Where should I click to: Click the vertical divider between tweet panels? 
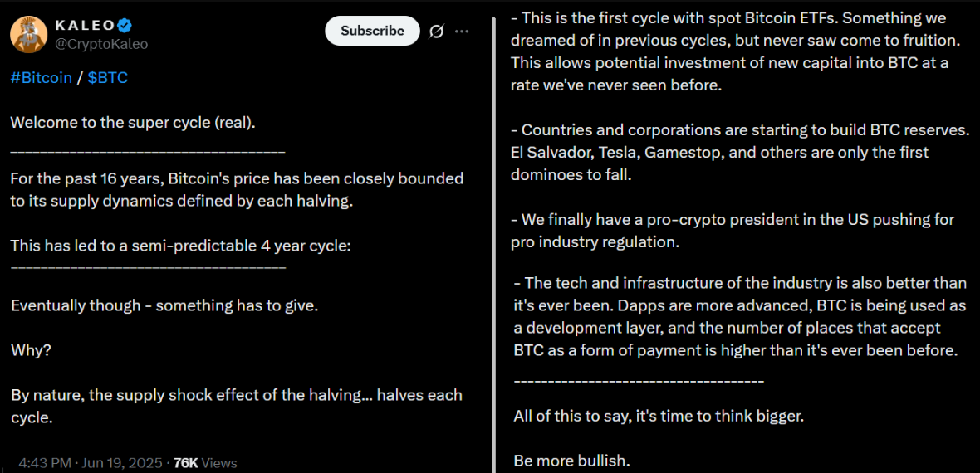click(x=495, y=245)
